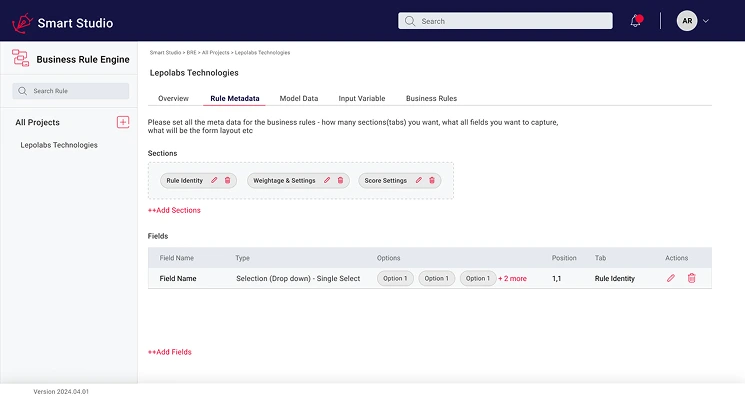Click the Add Fields link
Image resolution: width=745 pixels, height=400 pixels.
pos(170,352)
